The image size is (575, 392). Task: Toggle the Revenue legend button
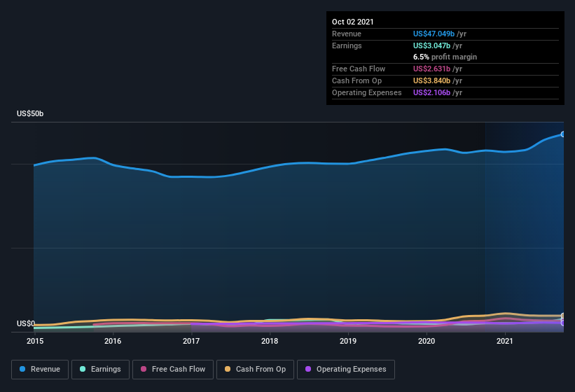pos(40,370)
